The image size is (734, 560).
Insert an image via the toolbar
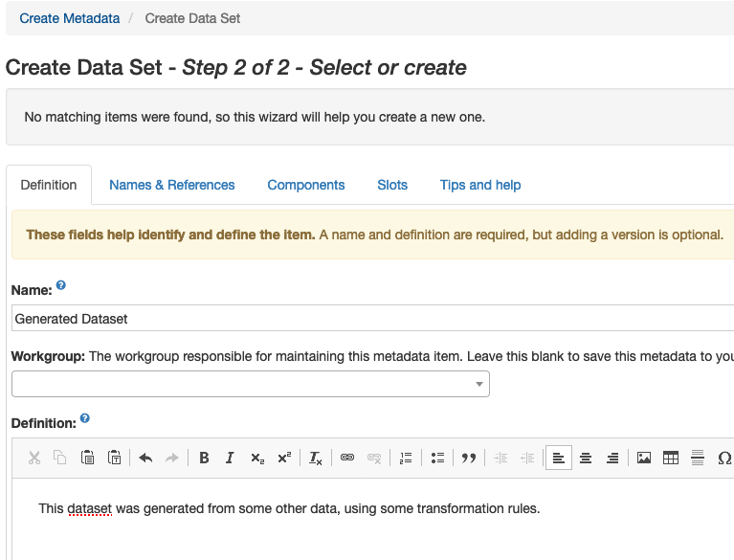click(x=644, y=459)
